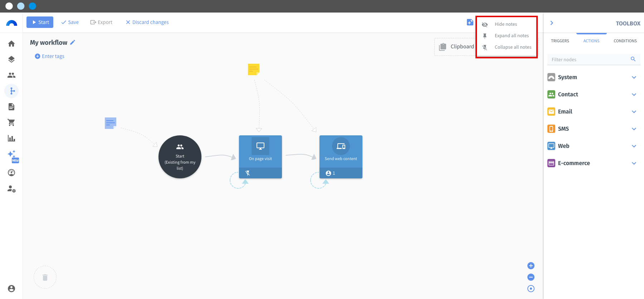Select the Start (Existing from my list) node
This screenshot has height=299, width=644.
(180, 157)
